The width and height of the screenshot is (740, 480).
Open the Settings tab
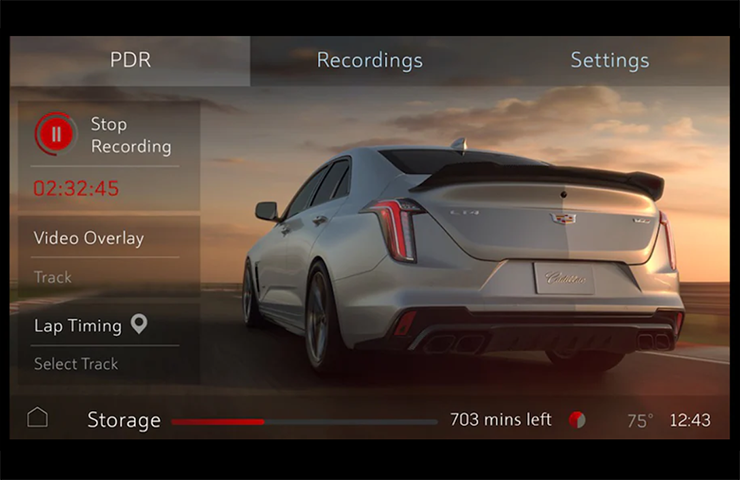click(x=610, y=60)
